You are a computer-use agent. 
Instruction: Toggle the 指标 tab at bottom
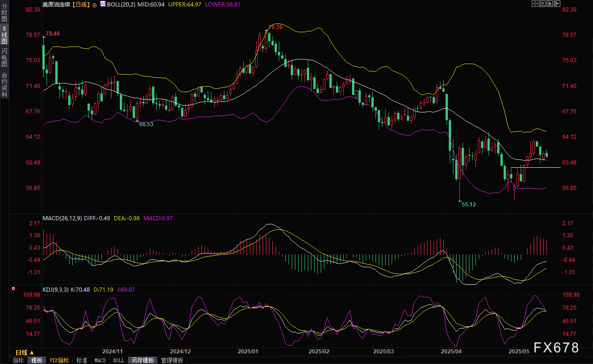click(x=18, y=360)
